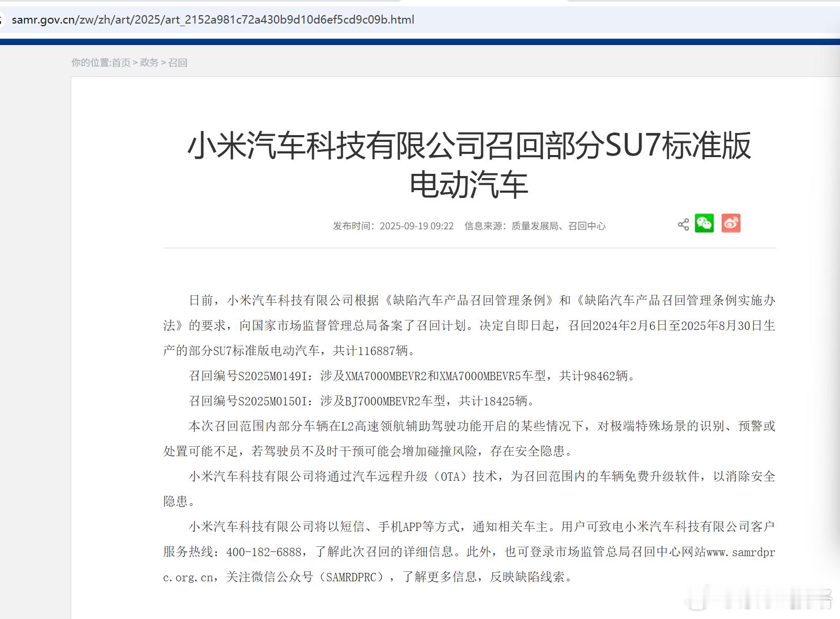Click the hotline number 400-182-6888
The image size is (840, 619).
264,552
